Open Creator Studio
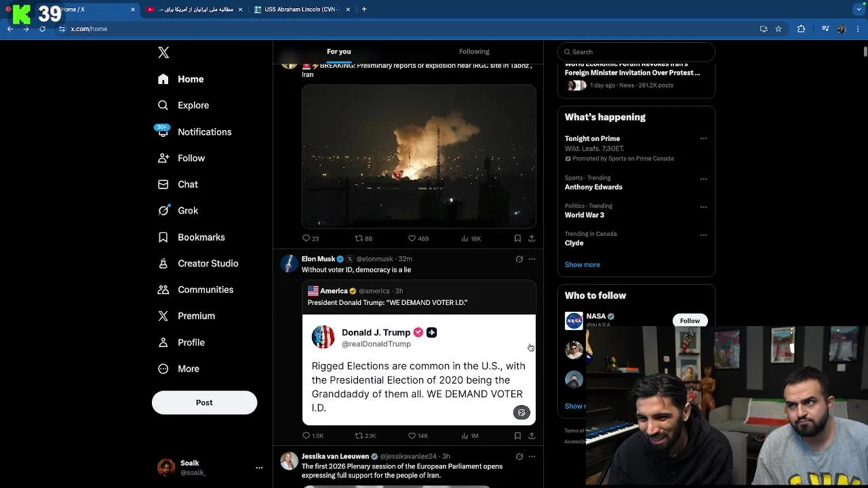 pyautogui.click(x=197, y=264)
